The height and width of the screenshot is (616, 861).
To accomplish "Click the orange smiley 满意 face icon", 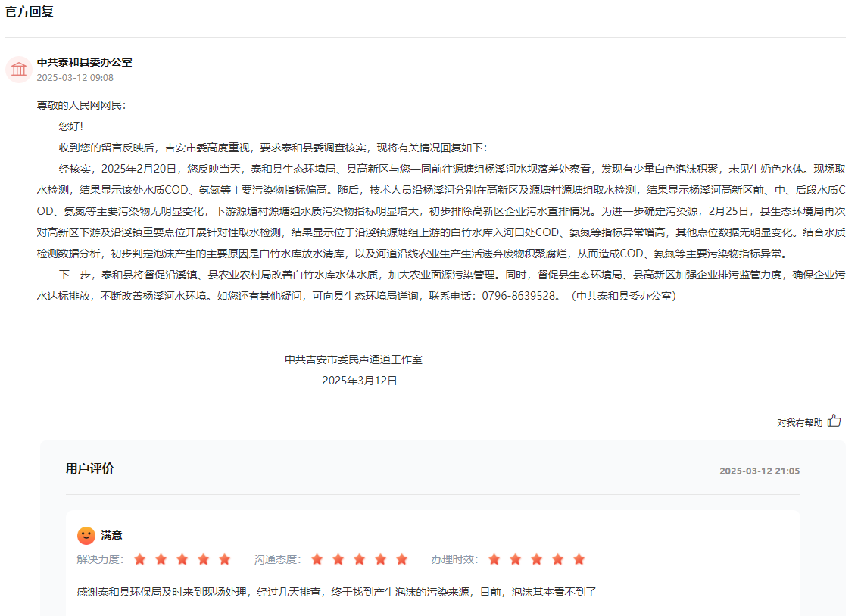I will tap(86, 535).
